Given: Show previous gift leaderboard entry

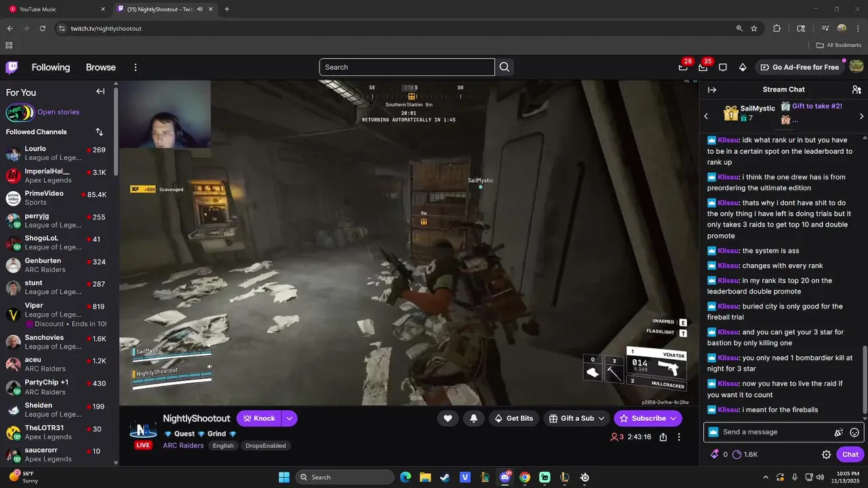Looking at the screenshot, I should (x=706, y=116).
